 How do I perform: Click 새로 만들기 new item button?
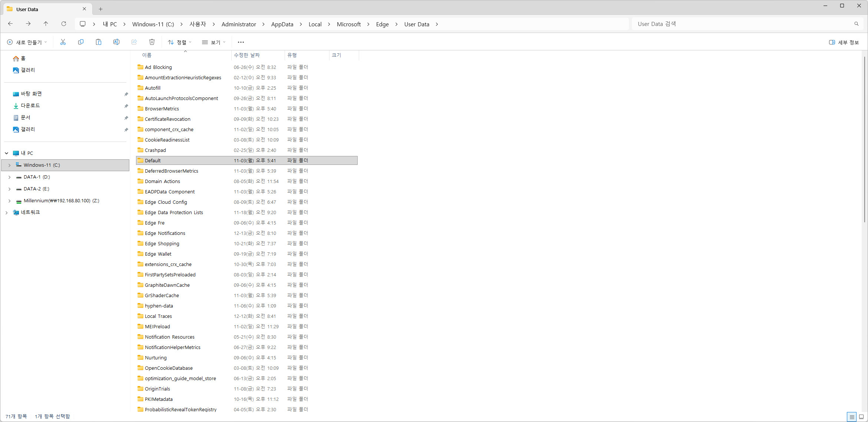27,42
